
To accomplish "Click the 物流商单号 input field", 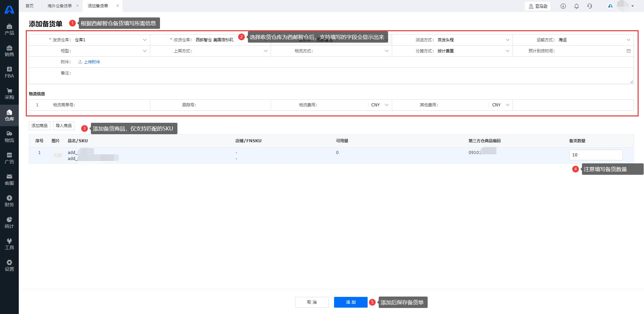I will [113, 105].
